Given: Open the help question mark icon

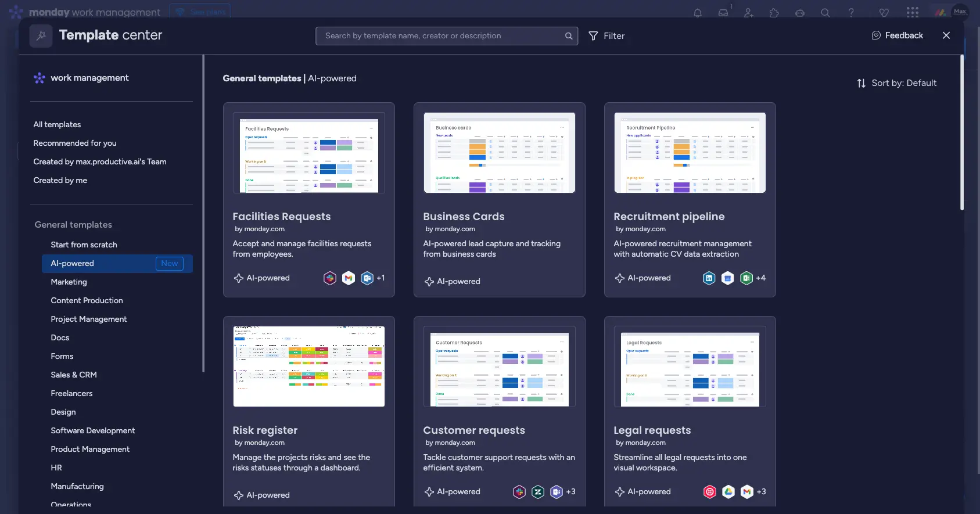Looking at the screenshot, I should [x=851, y=13].
